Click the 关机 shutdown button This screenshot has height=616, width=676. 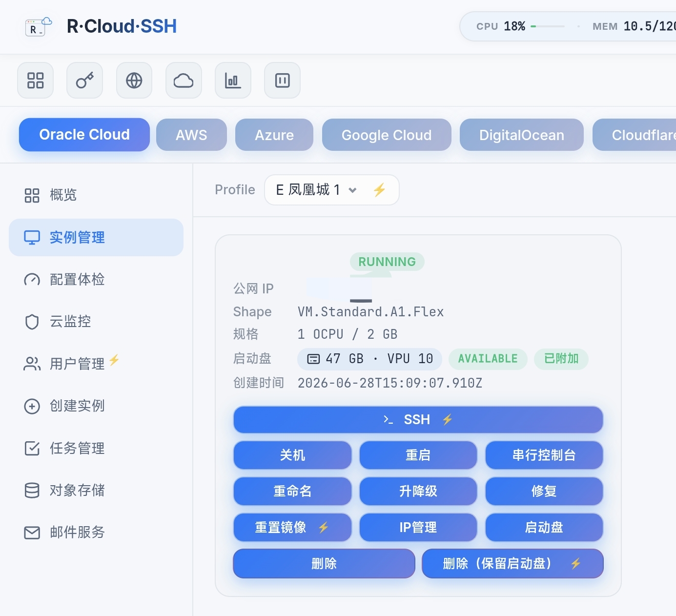(292, 455)
